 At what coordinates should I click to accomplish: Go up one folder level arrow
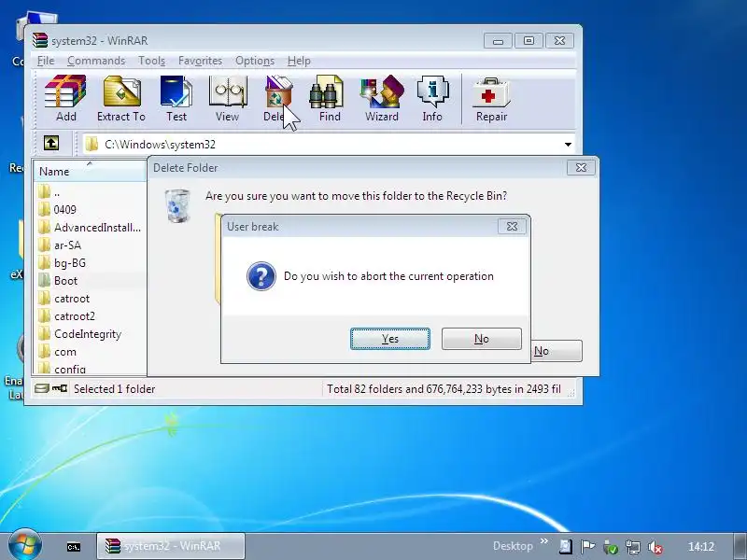[x=51, y=143]
